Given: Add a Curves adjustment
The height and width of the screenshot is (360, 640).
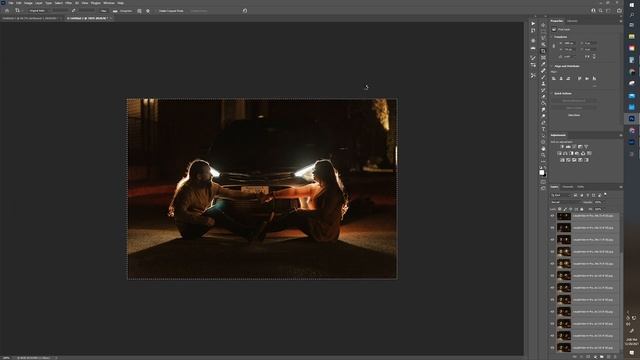Looking at the screenshot, I should pos(574,146).
